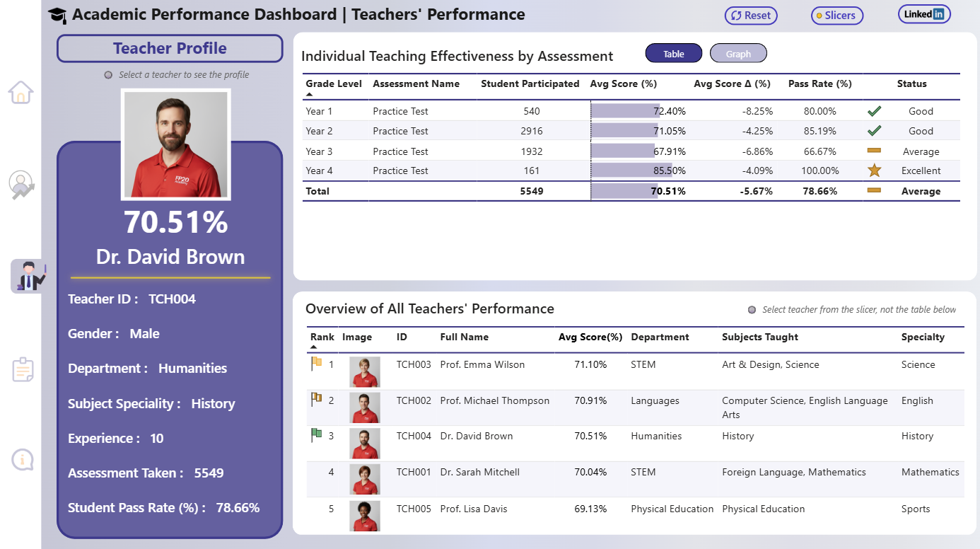Click the Year 4 average score bar
Image resolution: width=980 pixels, height=549 pixels.
(631, 171)
